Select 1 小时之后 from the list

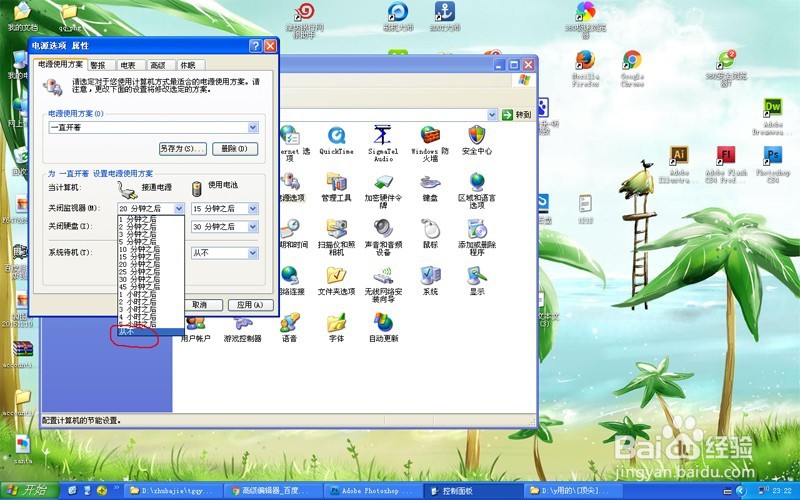pyautogui.click(x=151, y=294)
